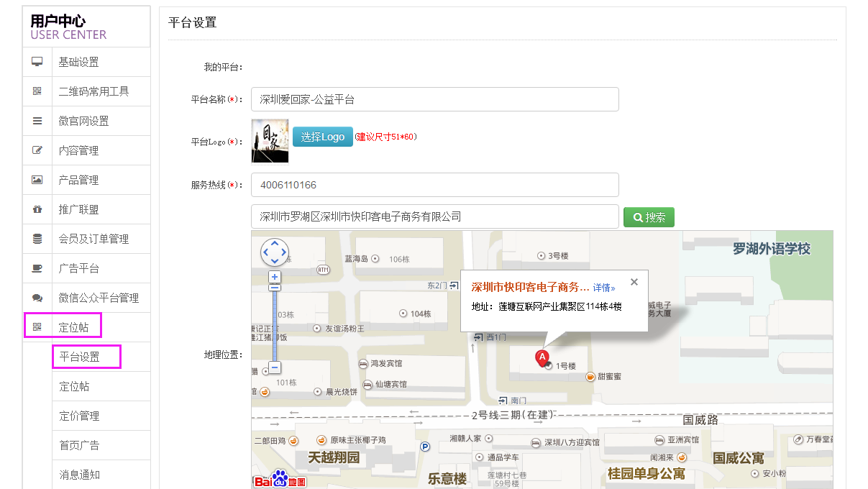Open the 消息通知 submenu item
The width and height of the screenshot is (868, 489).
click(x=101, y=475)
